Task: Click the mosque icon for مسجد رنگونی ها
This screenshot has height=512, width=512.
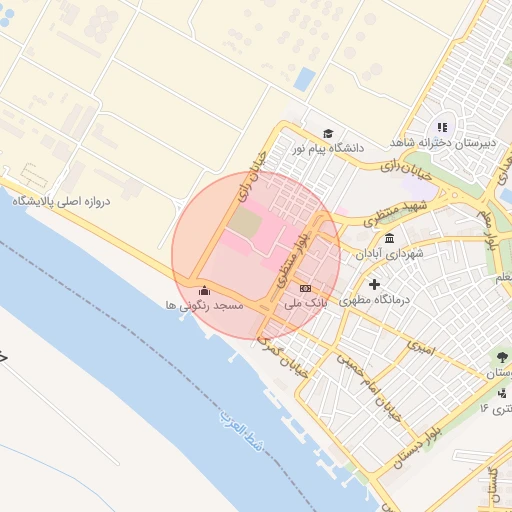Action: point(204,291)
